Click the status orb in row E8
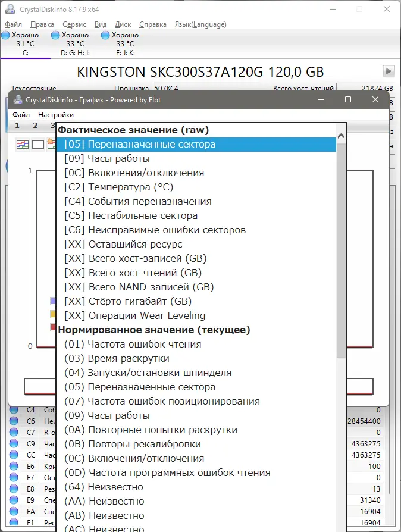 [14, 489]
